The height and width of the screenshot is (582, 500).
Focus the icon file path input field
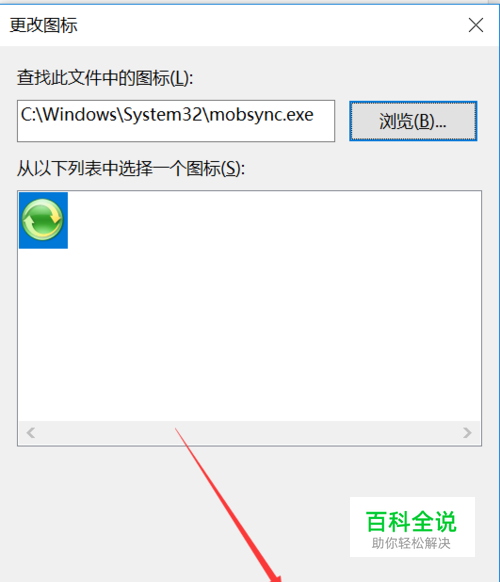[x=176, y=121]
